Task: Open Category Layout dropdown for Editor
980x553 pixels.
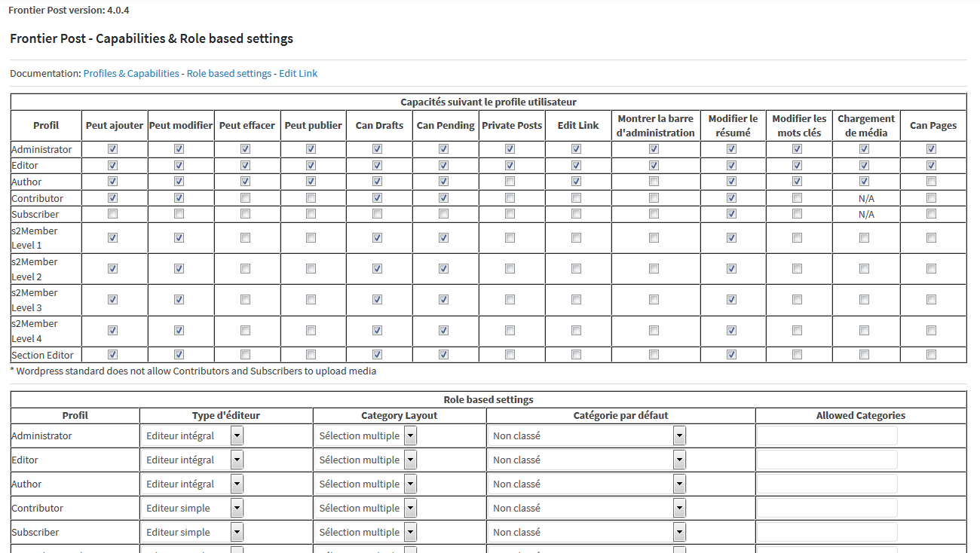Action: (366, 460)
